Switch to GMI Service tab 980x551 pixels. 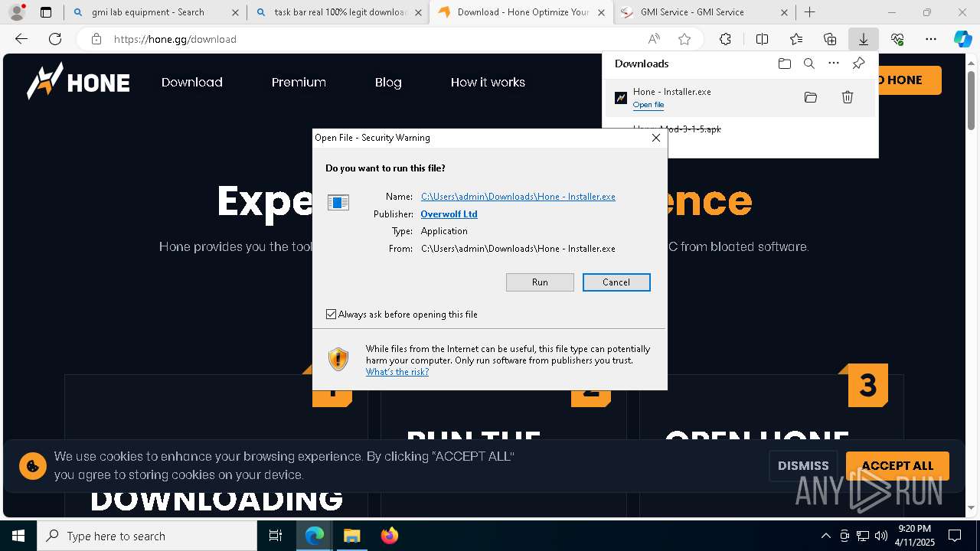point(704,12)
